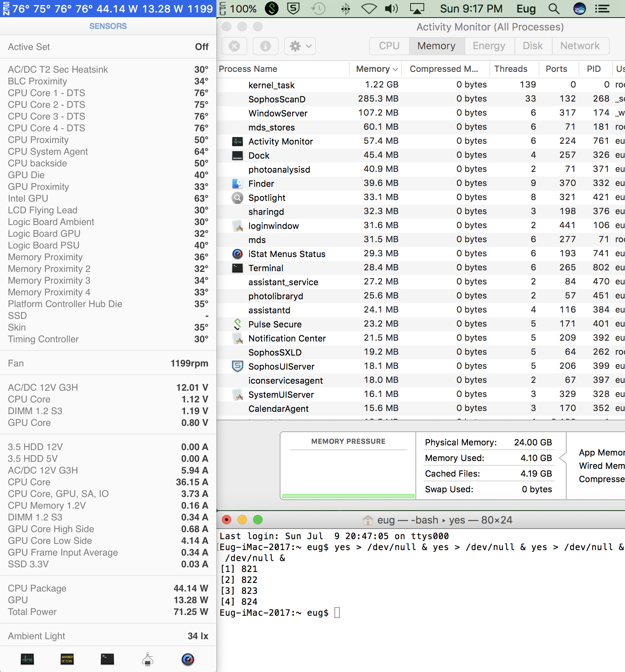Select the Pulse Secure process icon
The image size is (625, 672).
click(x=237, y=324)
